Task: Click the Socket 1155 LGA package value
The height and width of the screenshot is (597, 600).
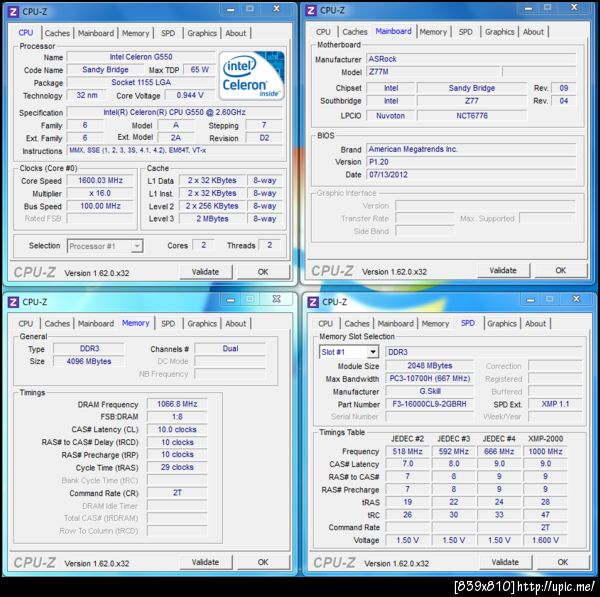Action: click(141, 83)
